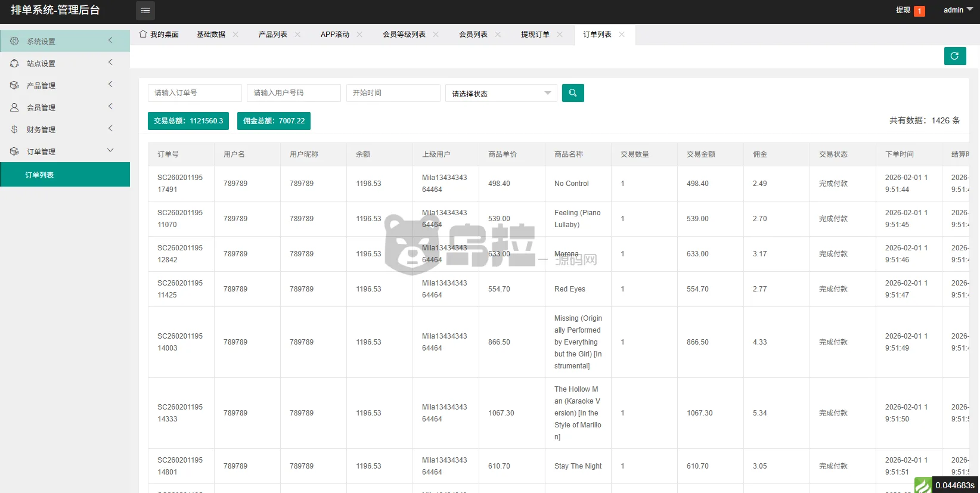Close the 会员列表 tab
Image resolution: width=980 pixels, height=493 pixels.
[x=498, y=35]
